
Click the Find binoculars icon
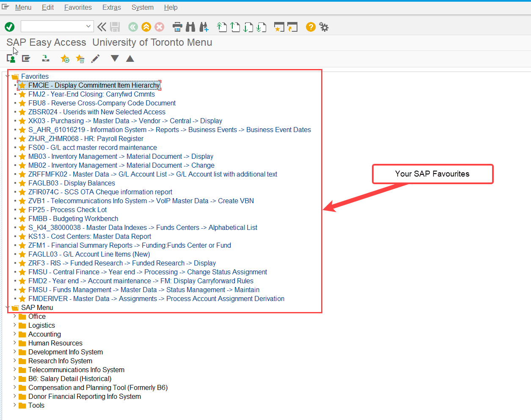coord(191,27)
